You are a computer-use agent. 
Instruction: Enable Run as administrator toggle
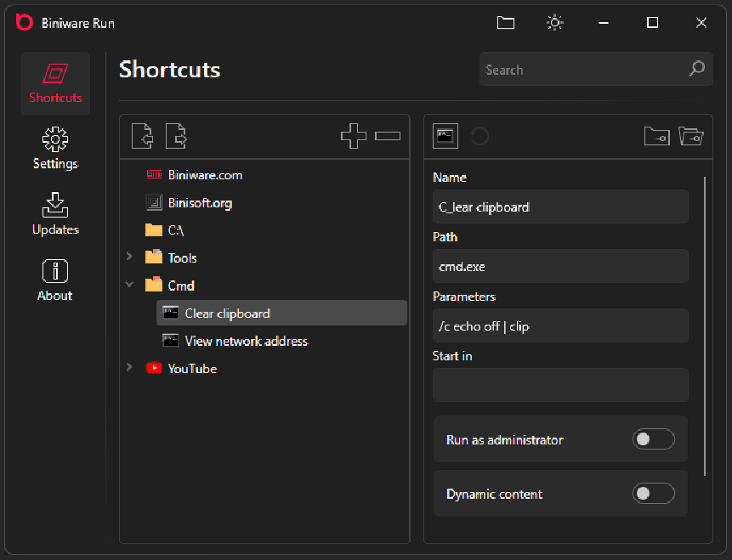pos(653,439)
